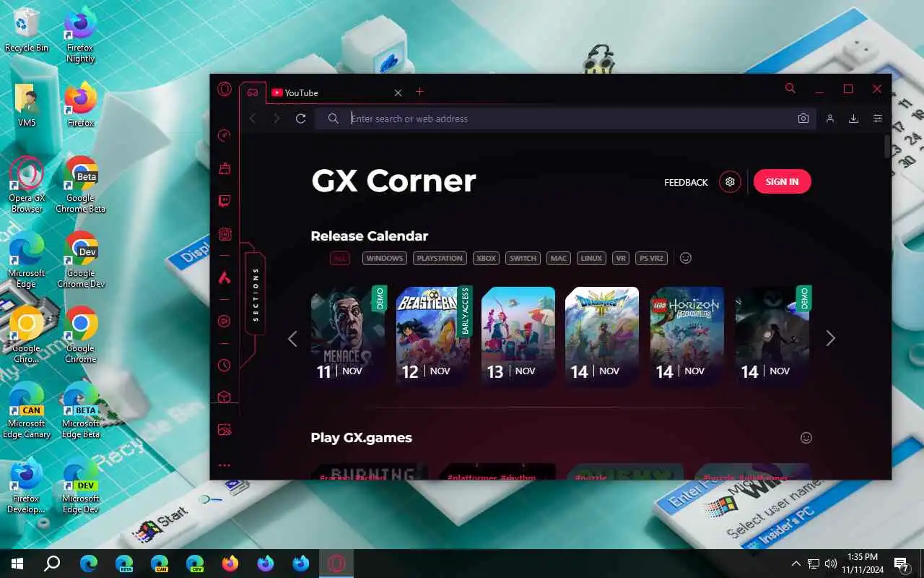Toggle the PLAYSTATION platform filter
The width and height of the screenshot is (924, 578).
pos(440,258)
